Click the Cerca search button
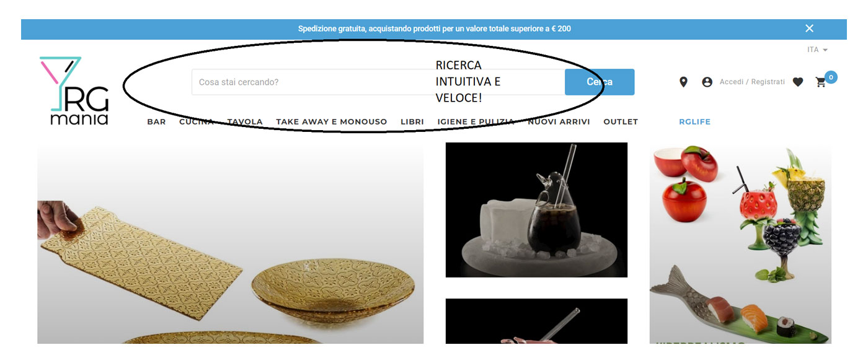Image resolution: width=868 pixels, height=363 pixels. coord(600,82)
